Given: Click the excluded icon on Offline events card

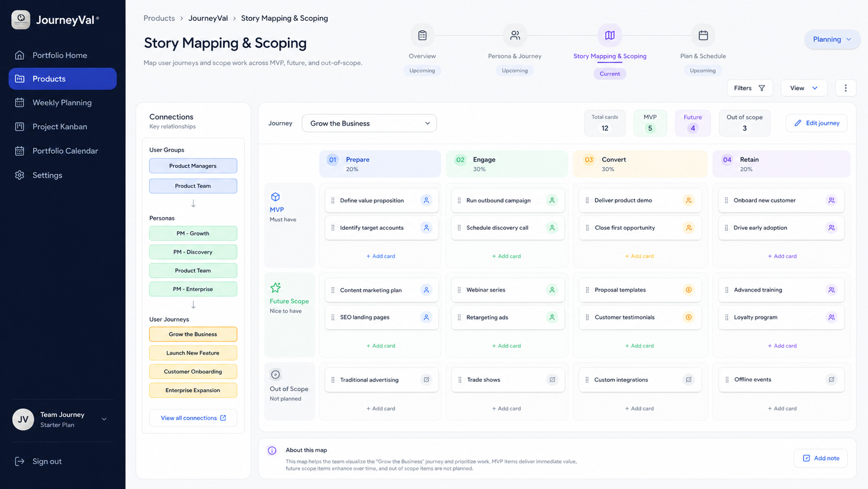Looking at the screenshot, I should [831, 379].
